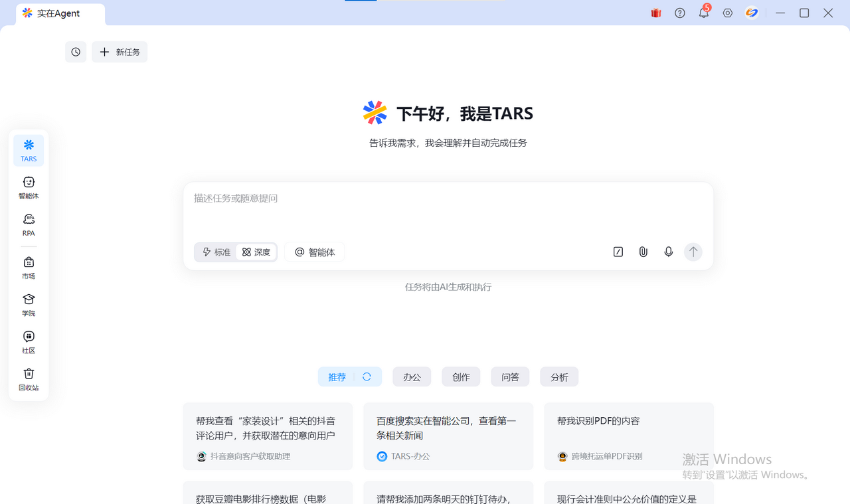The height and width of the screenshot is (504, 850).
Task: Click the red gift icon in title bar
Action: pyautogui.click(x=656, y=13)
